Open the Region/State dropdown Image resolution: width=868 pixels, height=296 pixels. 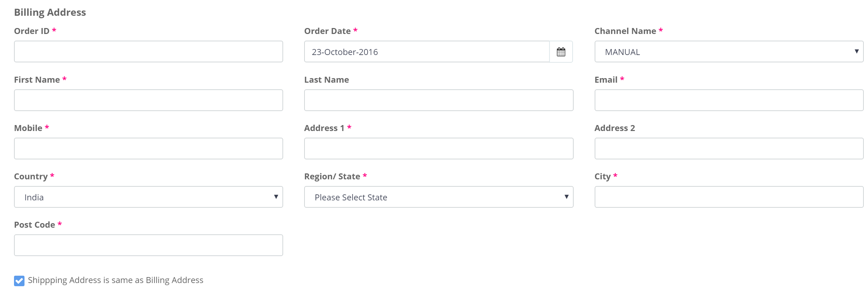point(439,197)
